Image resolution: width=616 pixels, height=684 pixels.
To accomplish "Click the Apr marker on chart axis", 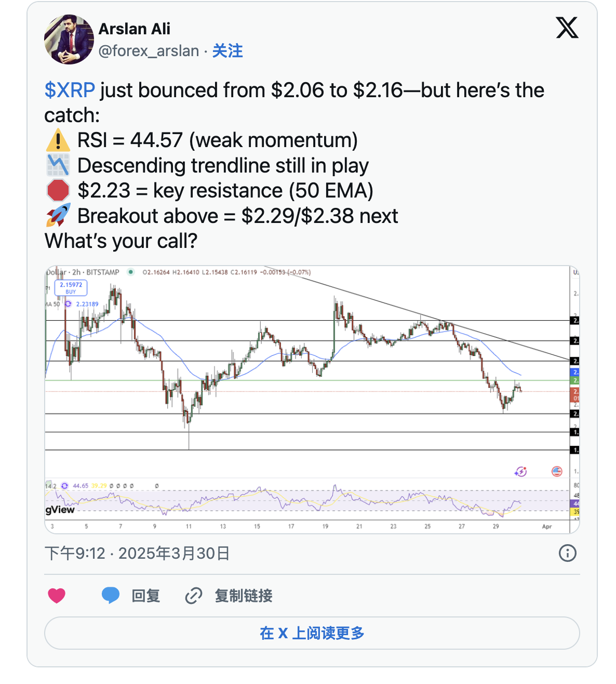I will tap(547, 527).
